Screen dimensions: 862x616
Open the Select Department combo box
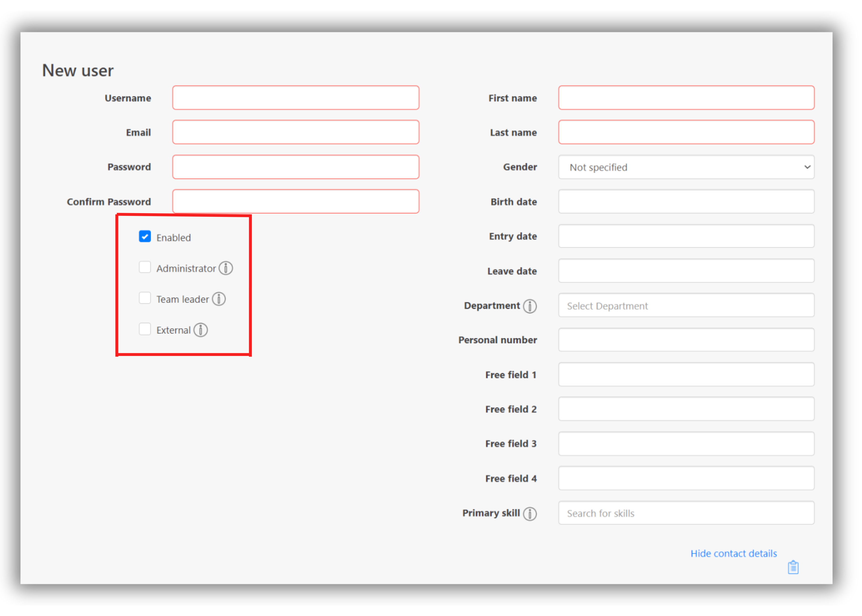(x=686, y=306)
